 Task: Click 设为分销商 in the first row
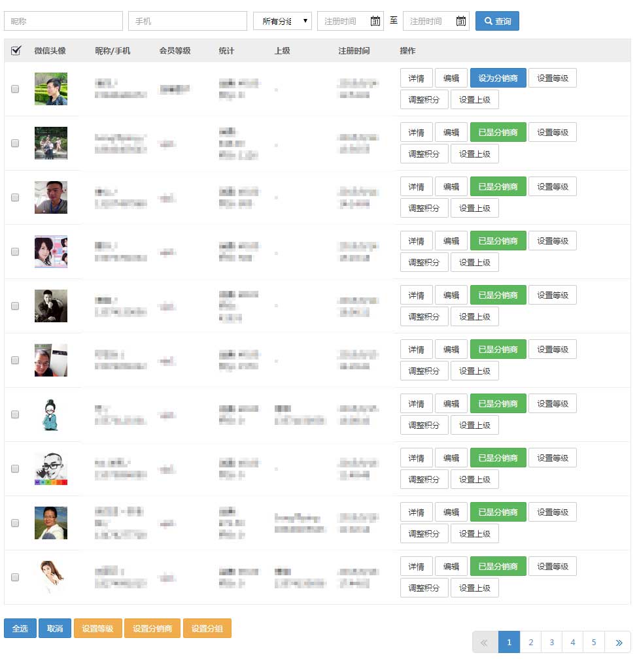click(498, 78)
